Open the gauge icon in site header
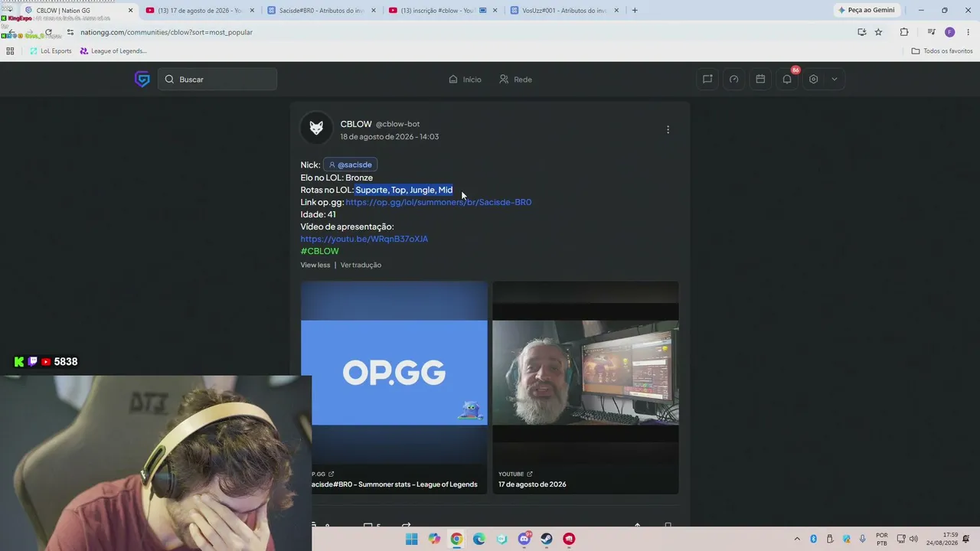 pyautogui.click(x=733, y=79)
